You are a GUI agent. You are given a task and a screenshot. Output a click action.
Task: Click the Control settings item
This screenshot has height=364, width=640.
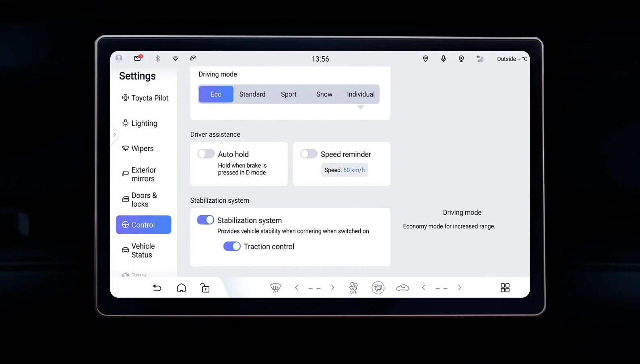[x=144, y=224]
